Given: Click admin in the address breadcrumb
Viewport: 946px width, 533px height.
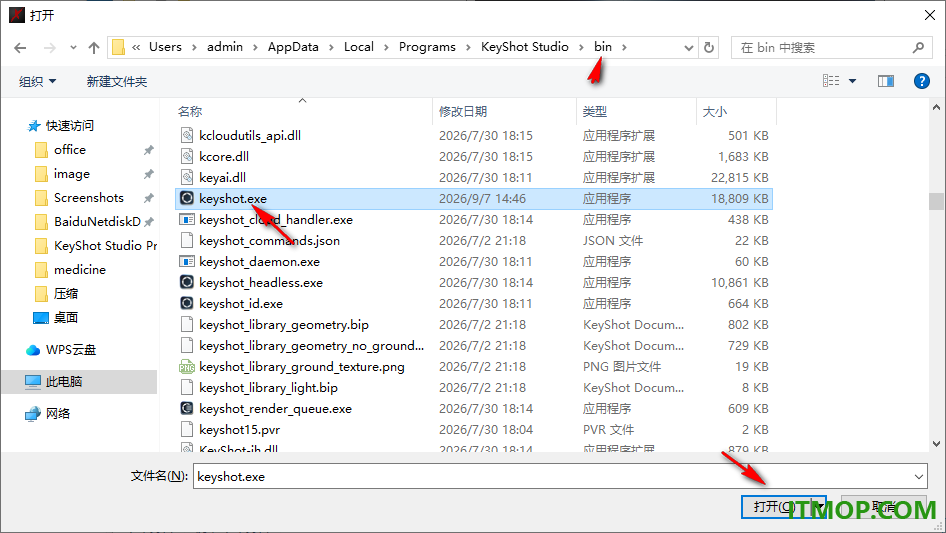Looking at the screenshot, I should pos(224,47).
